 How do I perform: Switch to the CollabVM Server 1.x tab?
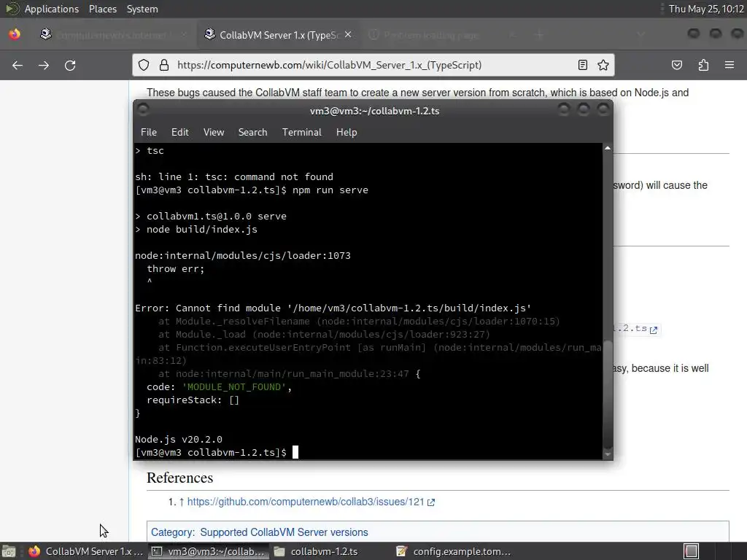click(279, 35)
